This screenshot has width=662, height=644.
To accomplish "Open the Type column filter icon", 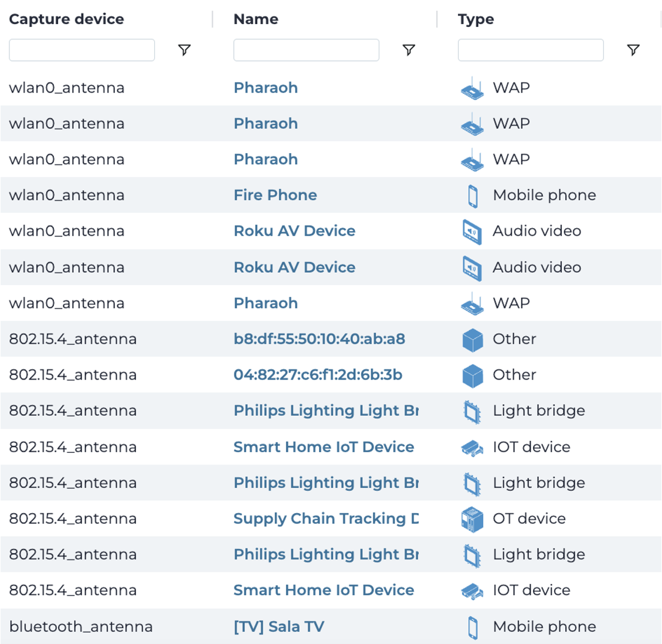I will tap(633, 50).
